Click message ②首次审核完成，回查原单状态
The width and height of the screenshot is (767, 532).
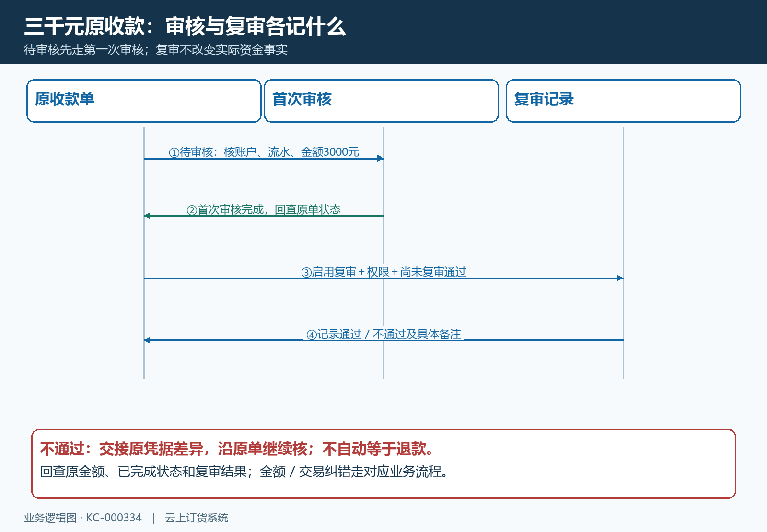(264, 210)
